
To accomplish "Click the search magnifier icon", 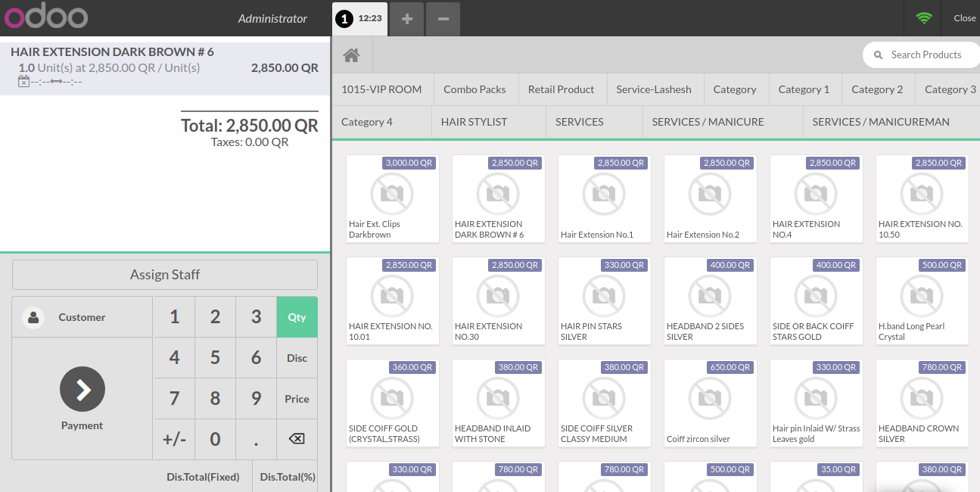I will (879, 55).
